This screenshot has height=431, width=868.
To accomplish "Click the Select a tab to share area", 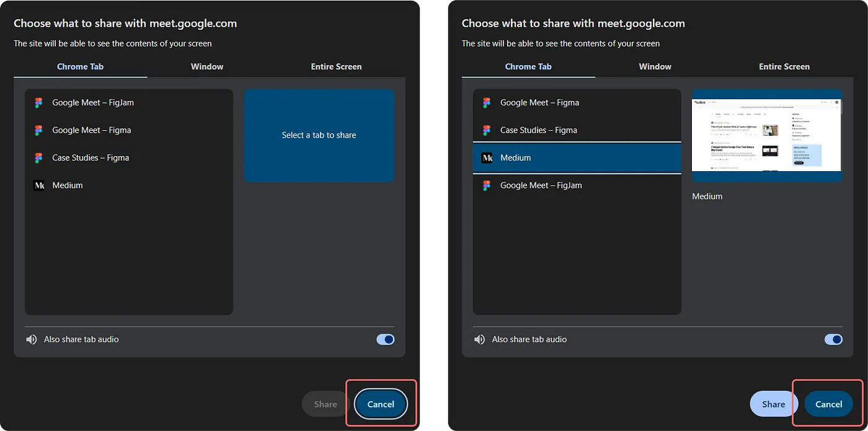I will tap(319, 135).
